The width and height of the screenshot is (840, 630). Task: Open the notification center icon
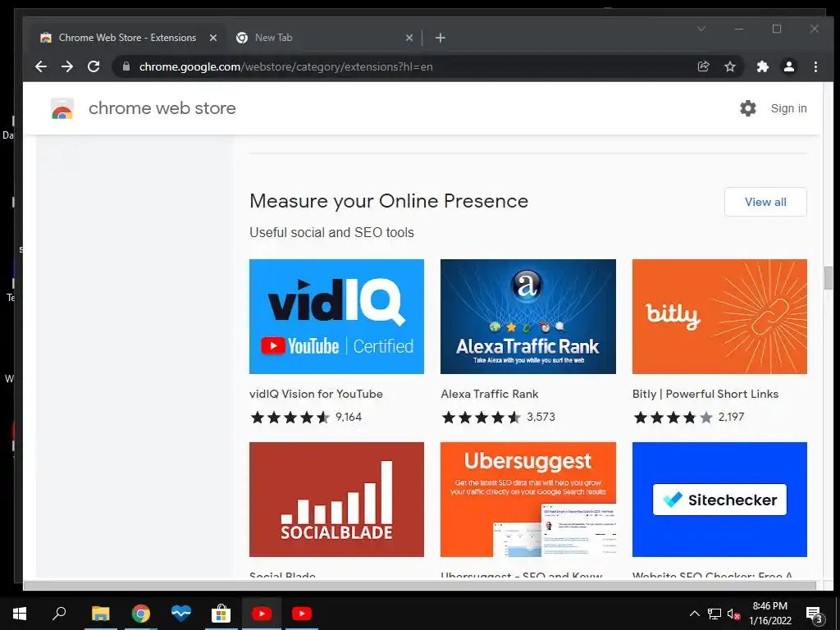pos(814,614)
